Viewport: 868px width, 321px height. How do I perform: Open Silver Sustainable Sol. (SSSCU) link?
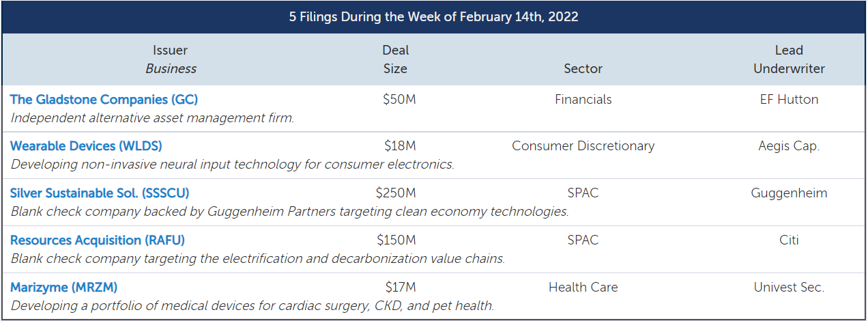tap(100, 193)
